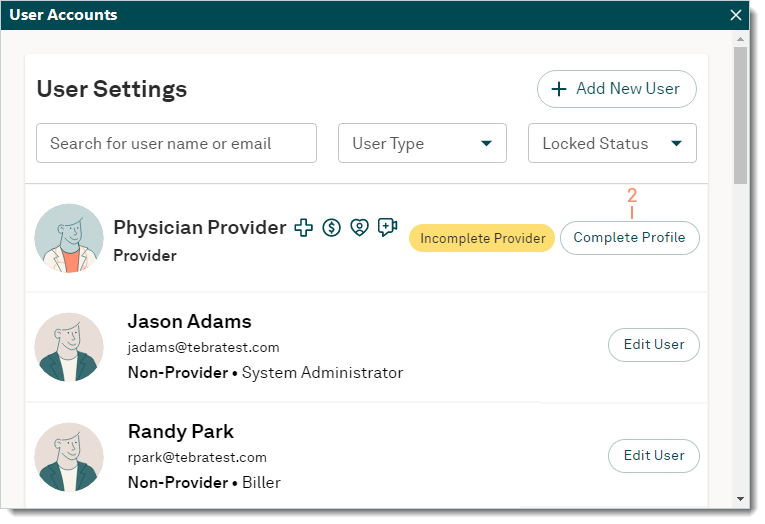Click the scrollbar down arrow
The height and width of the screenshot is (524, 765).
[x=740, y=498]
